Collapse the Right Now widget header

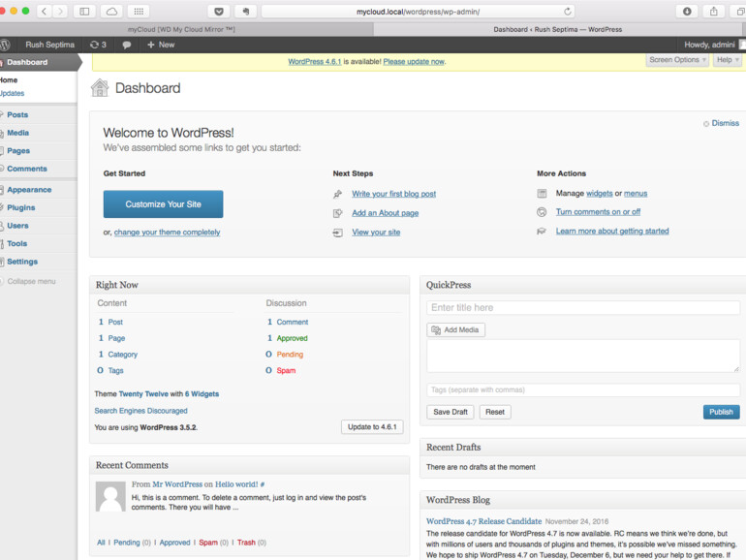coord(249,285)
